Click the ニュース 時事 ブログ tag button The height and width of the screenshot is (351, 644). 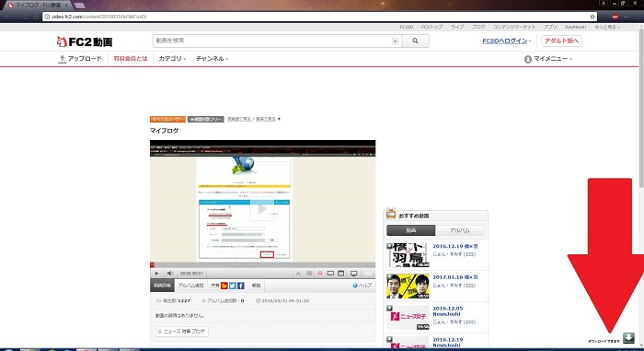[x=182, y=332]
